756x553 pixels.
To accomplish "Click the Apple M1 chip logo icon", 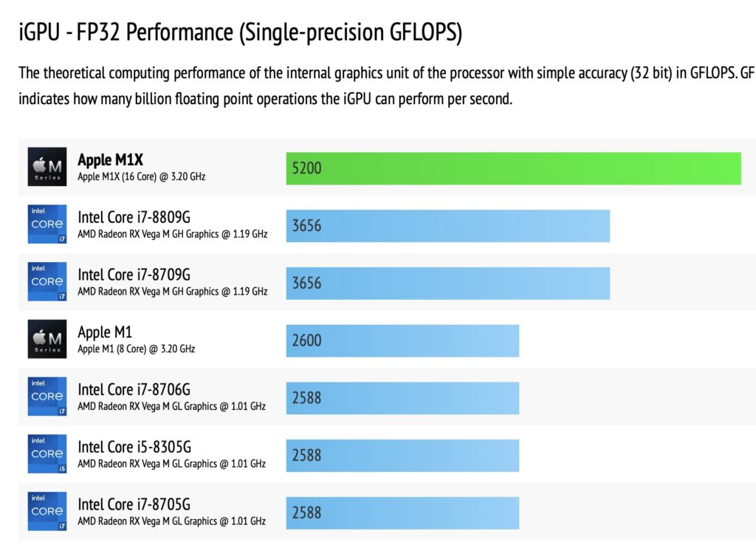I will (47, 338).
